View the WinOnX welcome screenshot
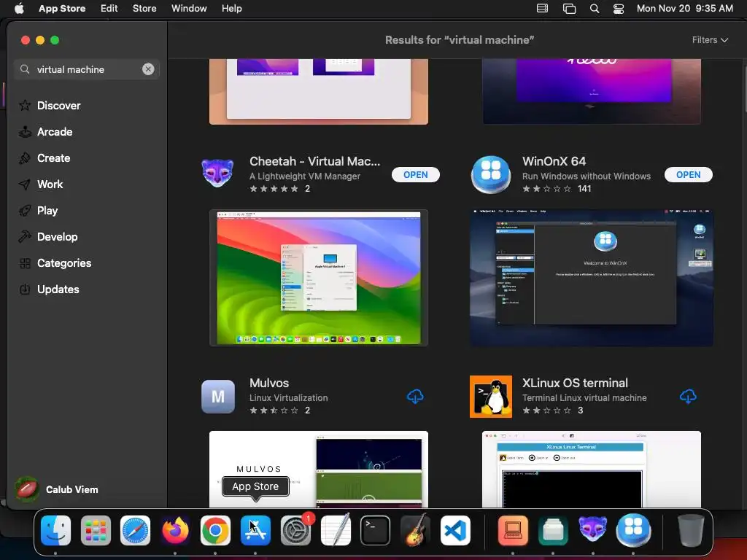 pos(591,278)
